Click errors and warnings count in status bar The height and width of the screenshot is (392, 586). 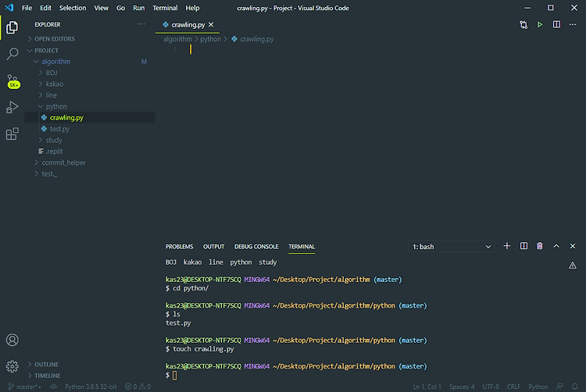click(x=138, y=387)
